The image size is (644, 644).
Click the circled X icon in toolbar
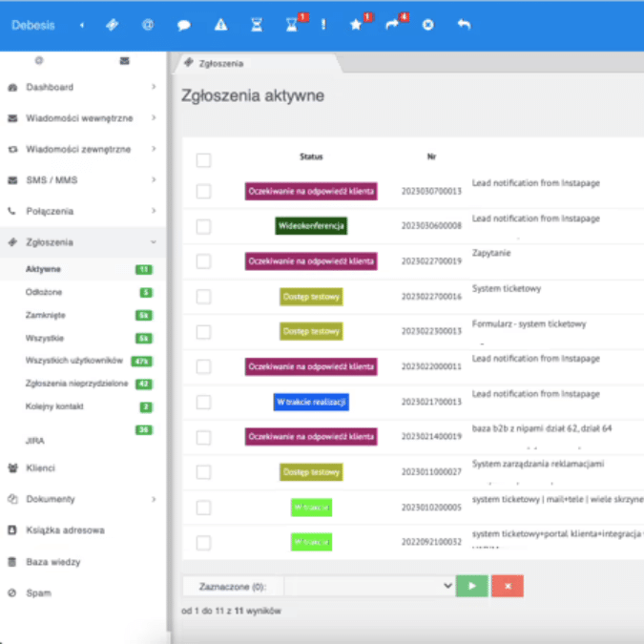427,26
